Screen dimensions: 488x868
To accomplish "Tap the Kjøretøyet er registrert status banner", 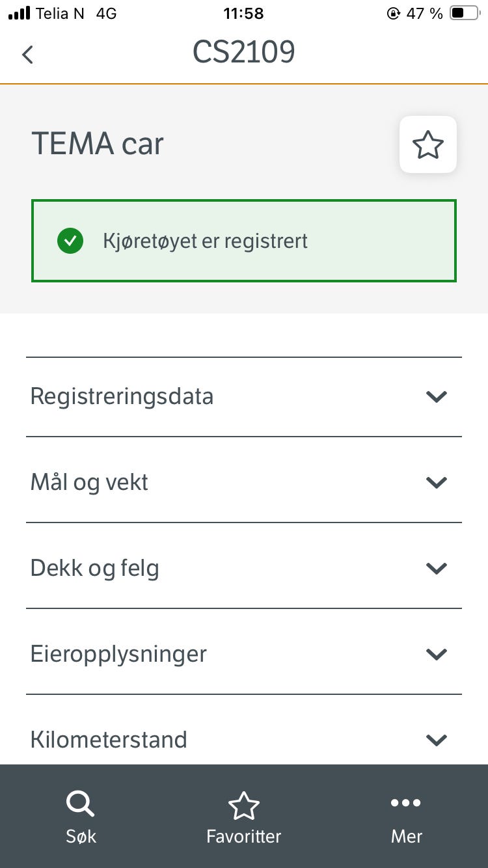I will click(244, 241).
